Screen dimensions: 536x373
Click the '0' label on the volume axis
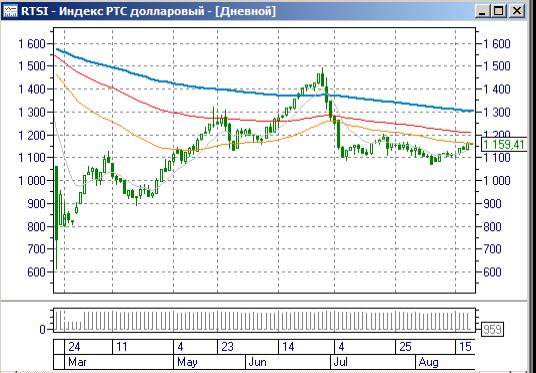(x=42, y=330)
